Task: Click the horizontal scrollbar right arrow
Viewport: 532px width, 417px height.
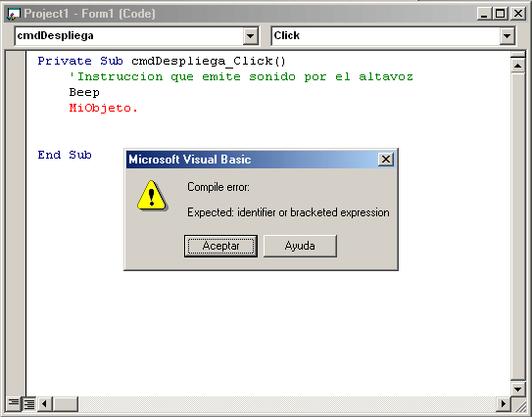Action: pyautogui.click(x=504, y=403)
